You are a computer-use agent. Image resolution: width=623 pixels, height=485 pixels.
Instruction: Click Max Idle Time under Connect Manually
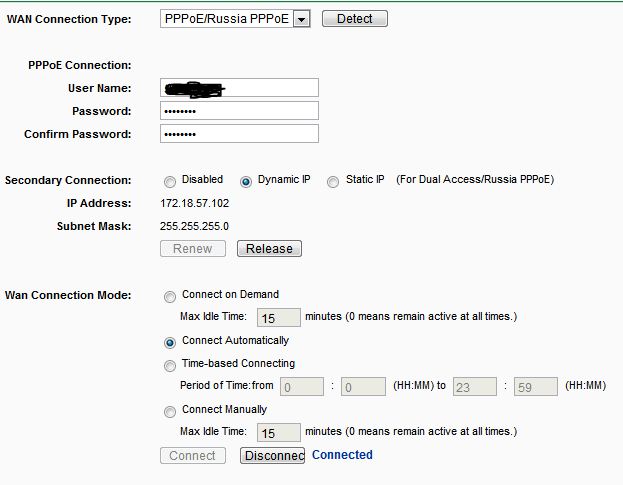tap(279, 432)
